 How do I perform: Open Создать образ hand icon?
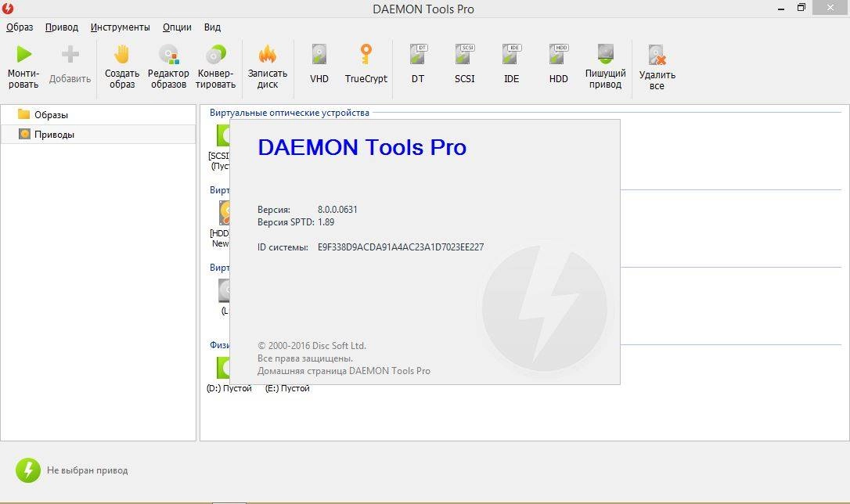click(122, 54)
